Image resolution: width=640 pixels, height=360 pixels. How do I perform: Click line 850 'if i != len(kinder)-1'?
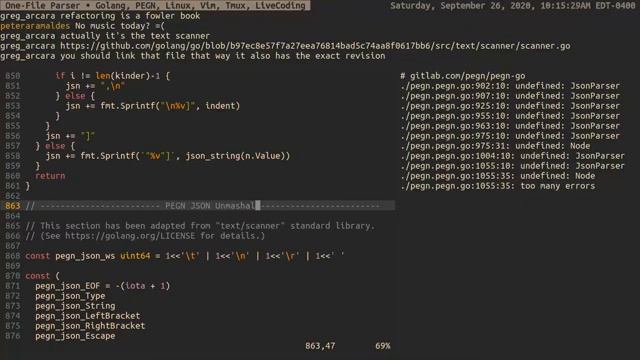(x=112, y=76)
